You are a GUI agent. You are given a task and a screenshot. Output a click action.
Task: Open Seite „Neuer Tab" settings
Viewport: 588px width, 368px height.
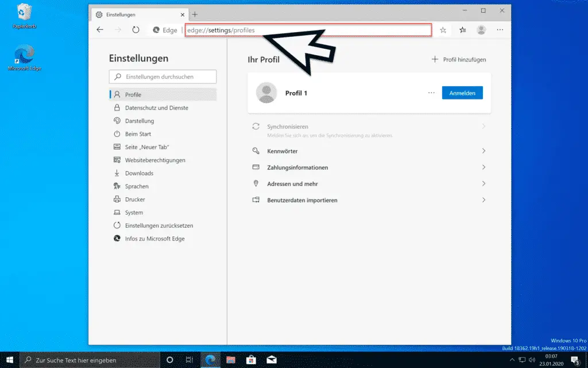163,147
